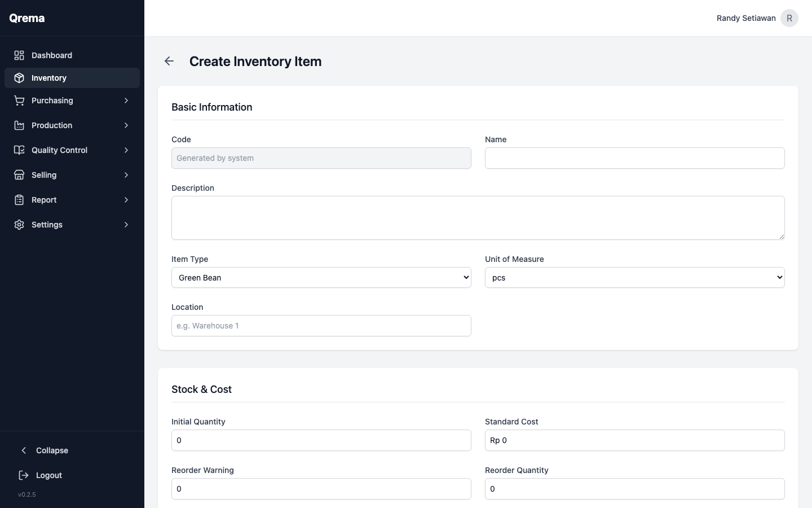Viewport: 812px width, 508px height.
Task: Click the Dashboard grid icon
Action: point(19,55)
